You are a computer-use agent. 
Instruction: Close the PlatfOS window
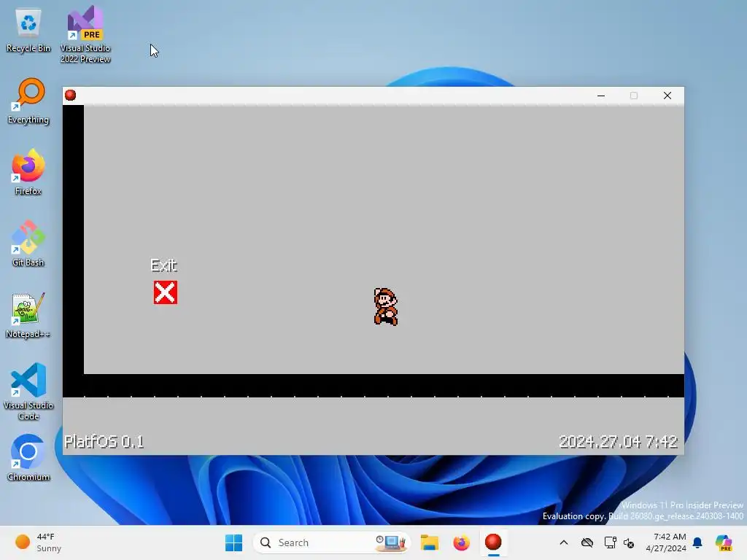pos(667,96)
